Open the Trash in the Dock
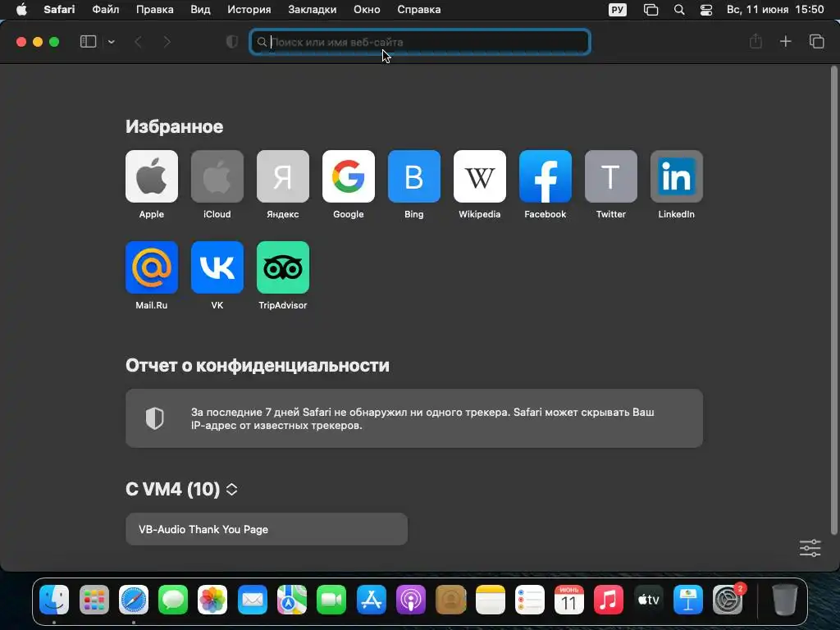840x630 pixels. pyautogui.click(x=784, y=600)
